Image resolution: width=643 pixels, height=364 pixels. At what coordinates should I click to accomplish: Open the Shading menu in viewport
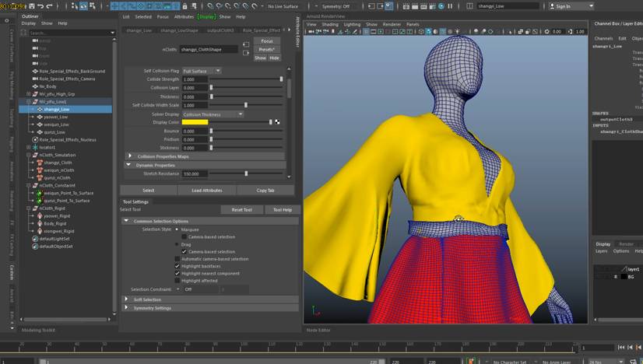tap(330, 24)
